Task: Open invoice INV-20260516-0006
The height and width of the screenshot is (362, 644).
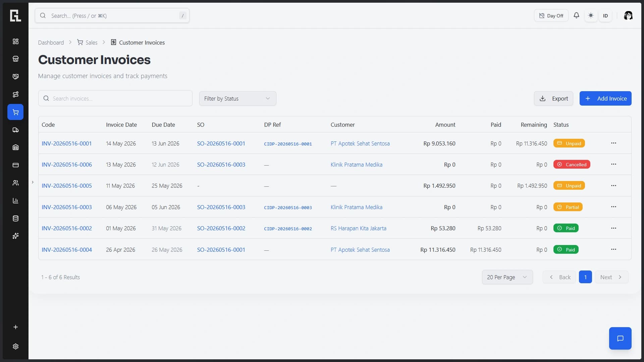Action: [x=66, y=165]
